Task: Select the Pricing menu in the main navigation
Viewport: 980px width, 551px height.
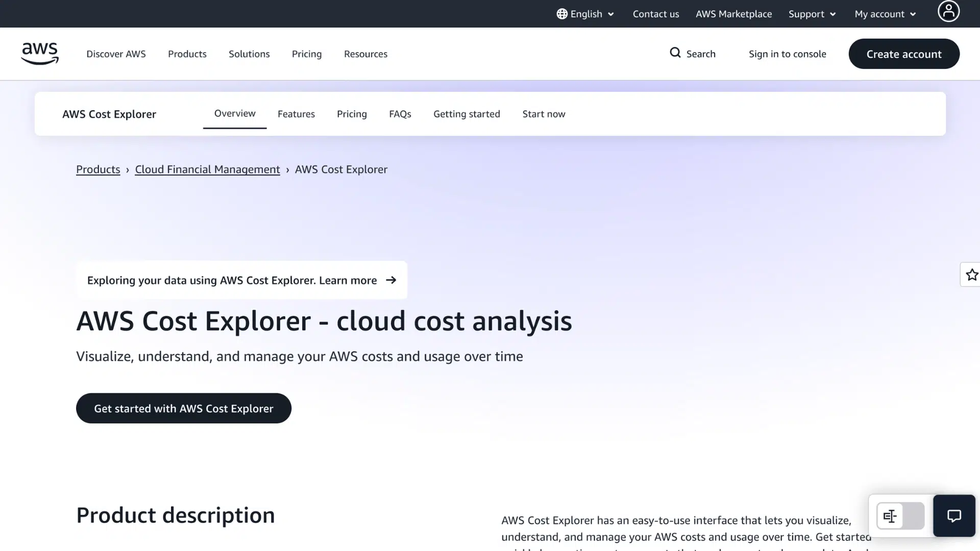Action: 306,54
